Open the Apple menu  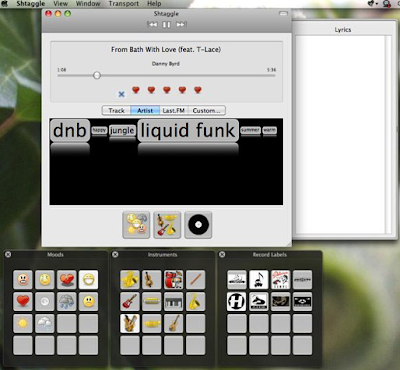pyautogui.click(x=5, y=4)
